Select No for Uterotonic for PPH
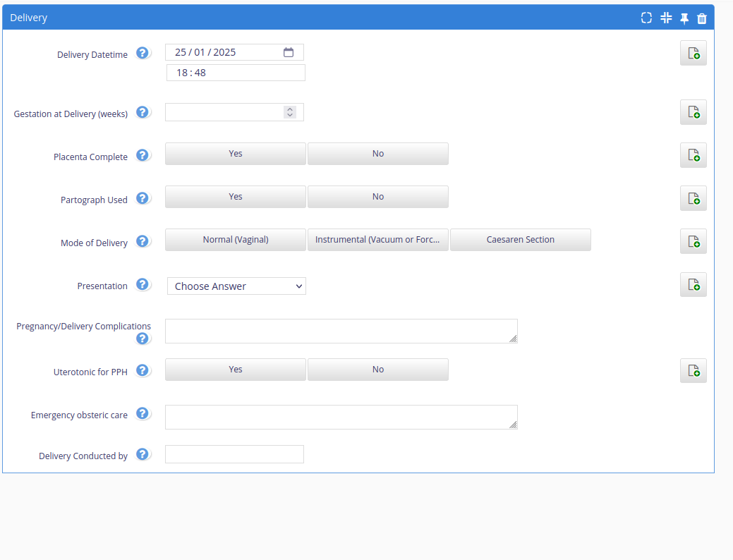 click(378, 370)
